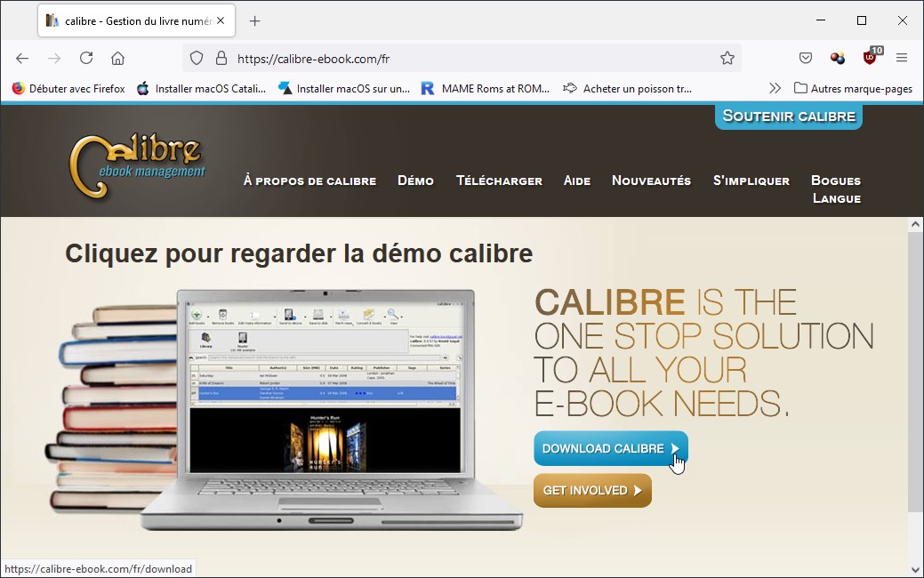The image size is (924, 578).
Task: Open Installer macOS Catali... bookmark
Action: 202,89
